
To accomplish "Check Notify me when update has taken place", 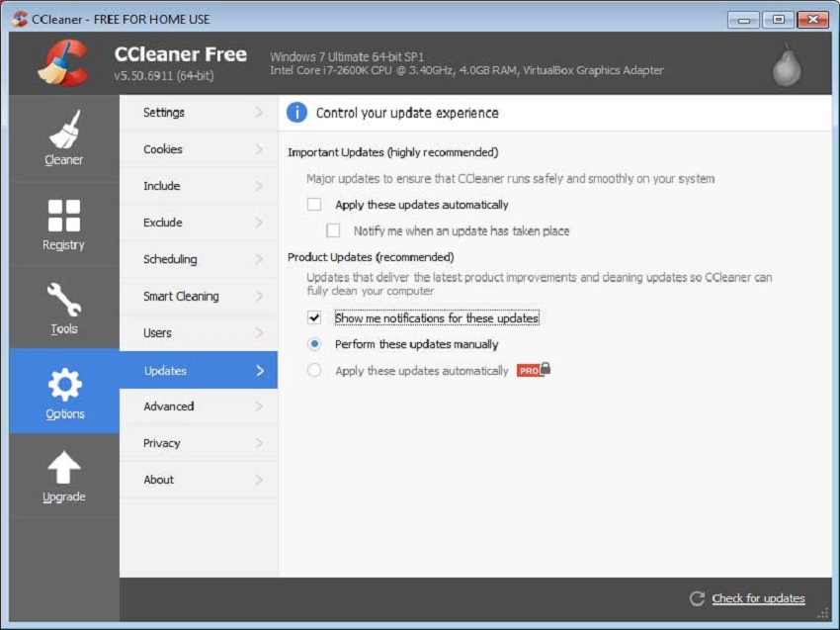I will point(333,230).
